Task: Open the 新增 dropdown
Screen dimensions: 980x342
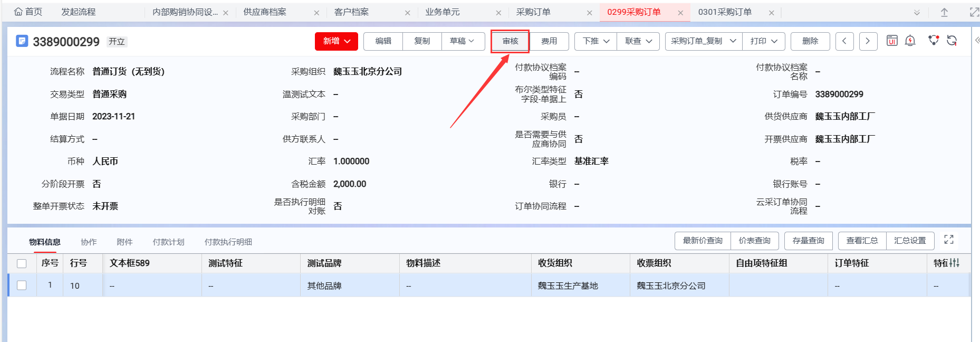Action: pos(337,41)
